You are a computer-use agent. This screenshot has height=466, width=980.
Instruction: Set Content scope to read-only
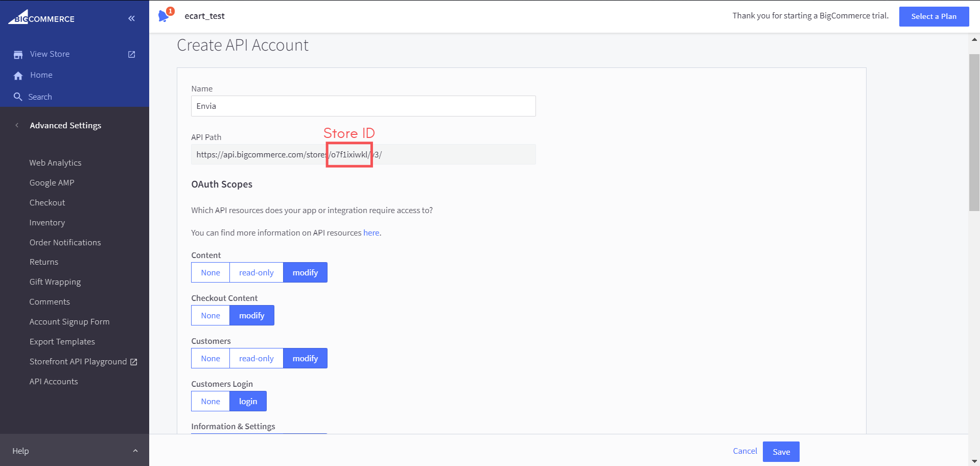(x=256, y=272)
